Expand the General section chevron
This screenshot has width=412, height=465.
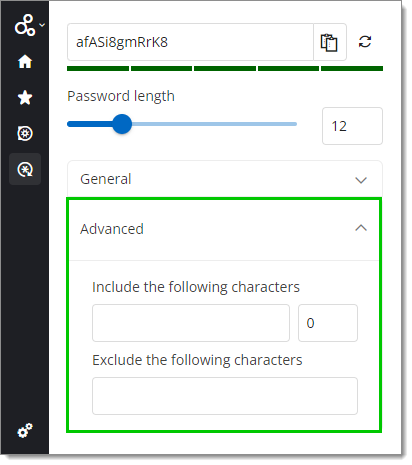pyautogui.click(x=361, y=180)
